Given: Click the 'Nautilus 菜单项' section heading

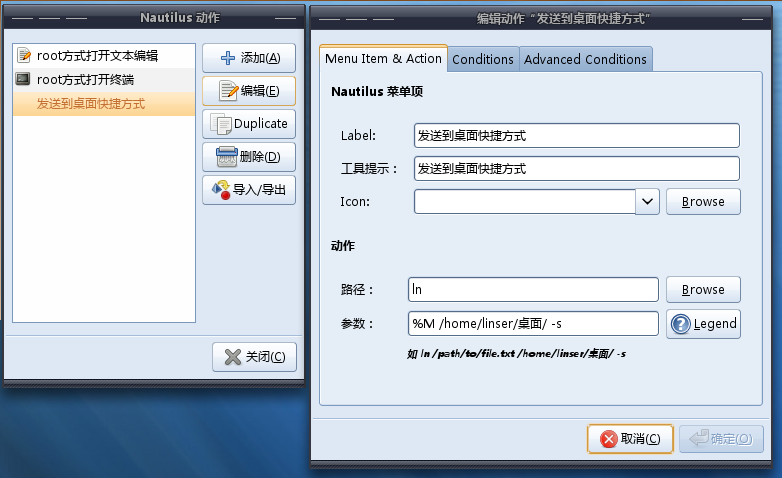Looking at the screenshot, I should (x=377, y=92).
